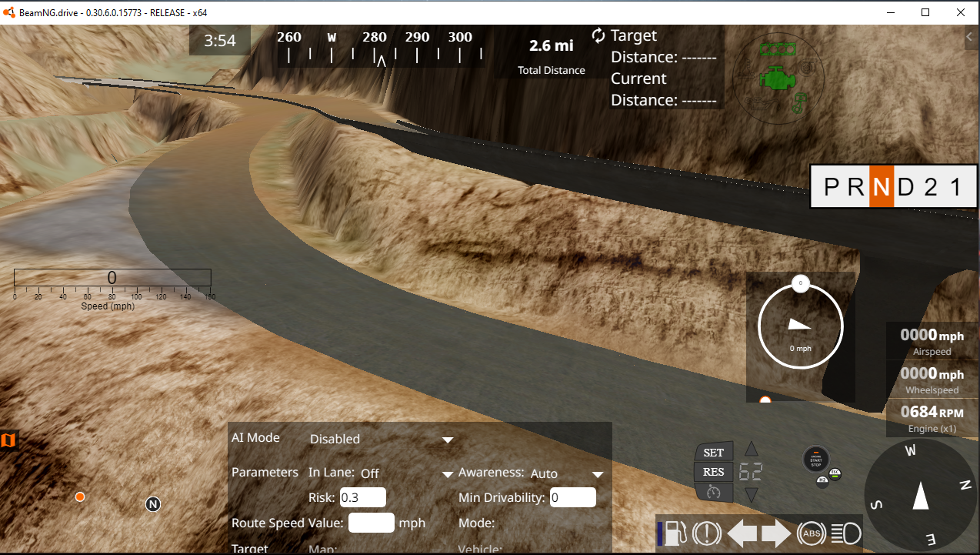
Task: Select gear 2 in shifter
Action: [930, 187]
